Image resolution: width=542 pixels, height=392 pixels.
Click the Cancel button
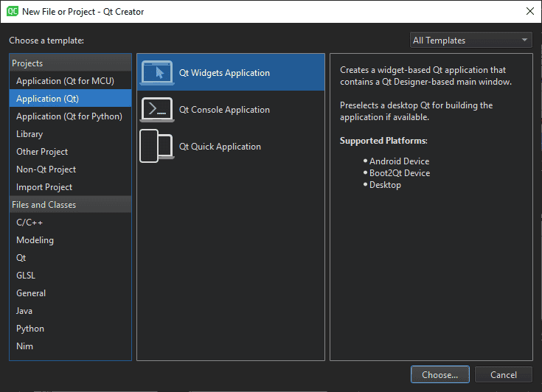(x=503, y=374)
